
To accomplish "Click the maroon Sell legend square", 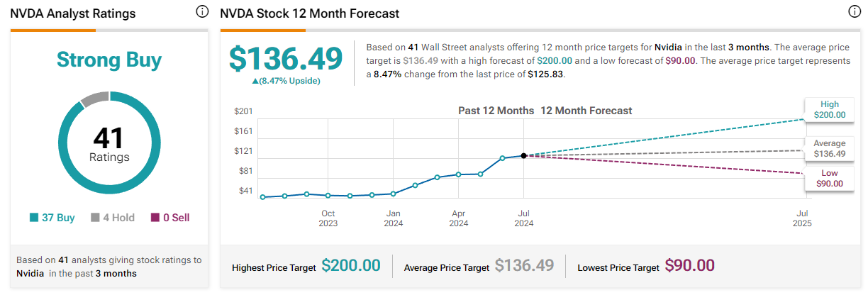I will click(x=155, y=218).
